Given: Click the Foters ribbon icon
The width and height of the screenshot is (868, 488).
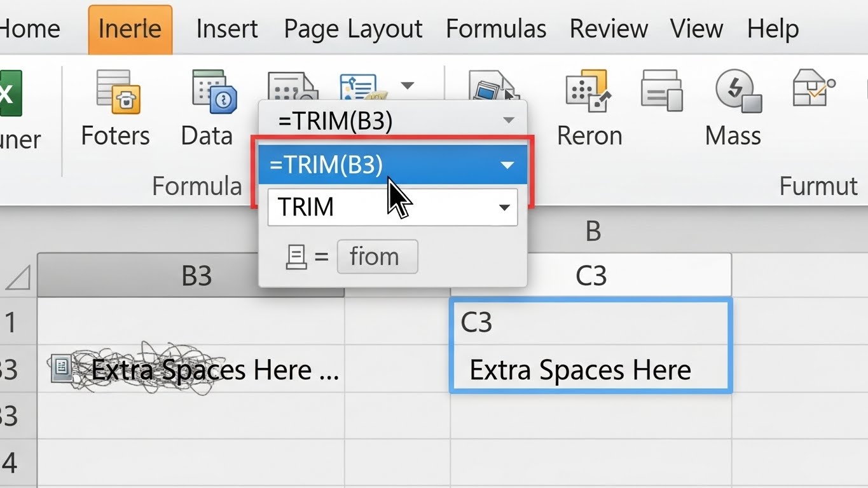Looking at the screenshot, I should [118, 91].
